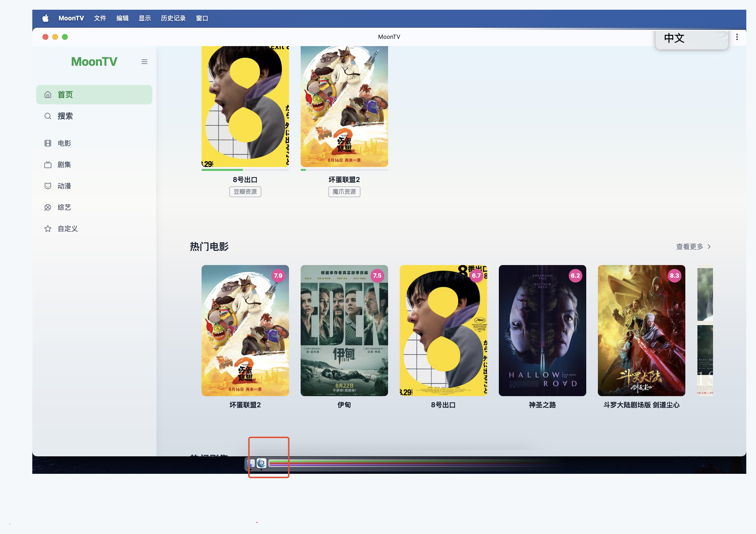
Task: Click the 坏蛋联盟2 title in 热门电影
Action: pos(245,405)
